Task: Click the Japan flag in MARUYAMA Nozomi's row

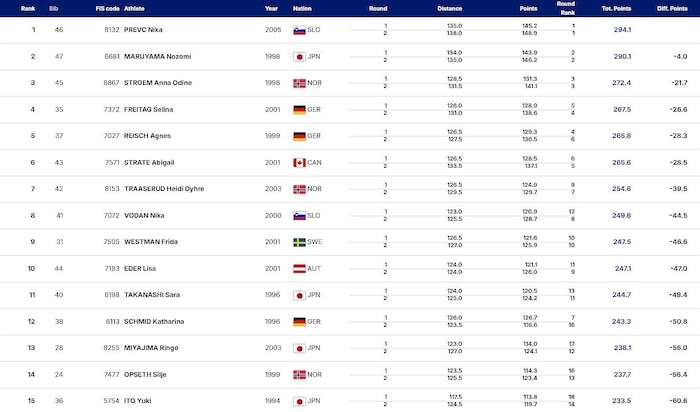Action: point(298,56)
